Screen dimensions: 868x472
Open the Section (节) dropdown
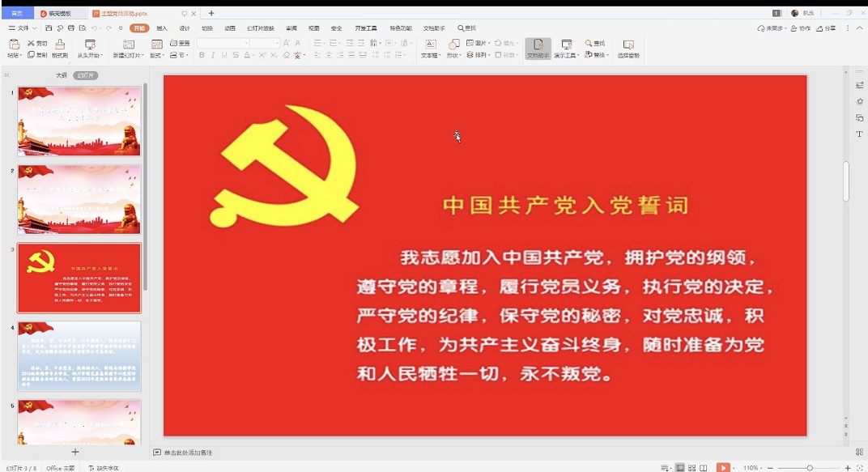(180, 55)
